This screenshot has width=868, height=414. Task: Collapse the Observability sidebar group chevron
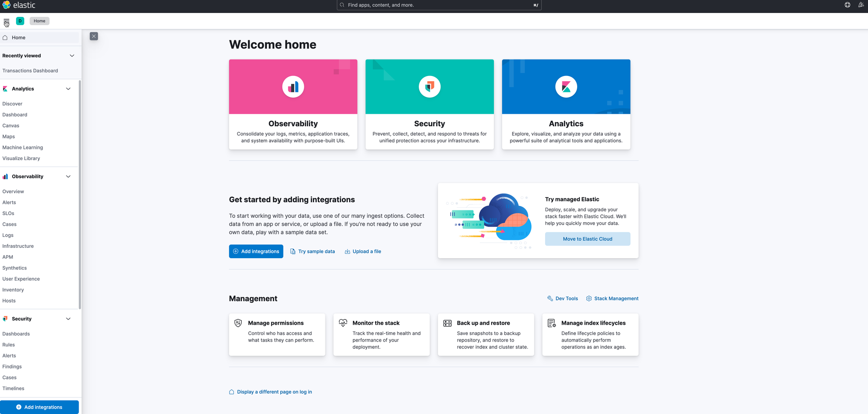pyautogui.click(x=68, y=177)
